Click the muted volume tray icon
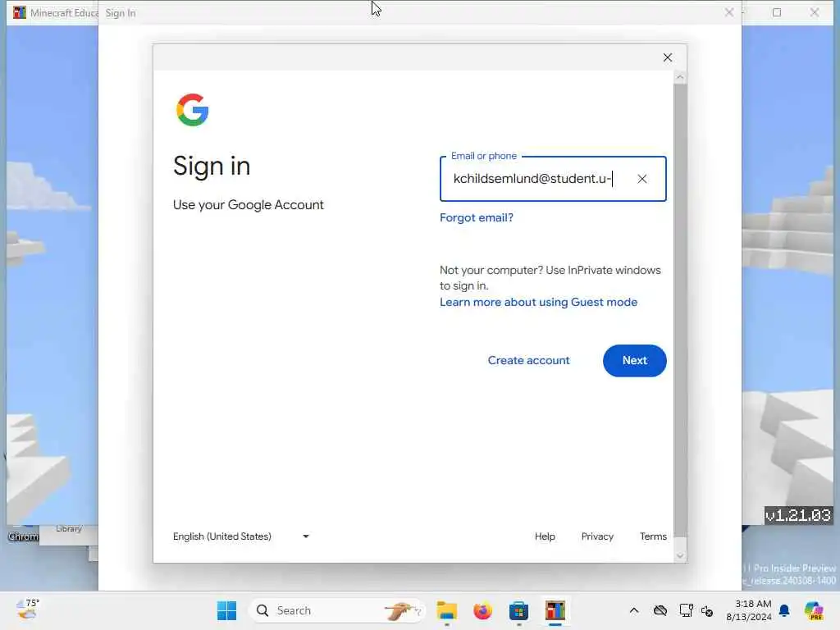 706,610
